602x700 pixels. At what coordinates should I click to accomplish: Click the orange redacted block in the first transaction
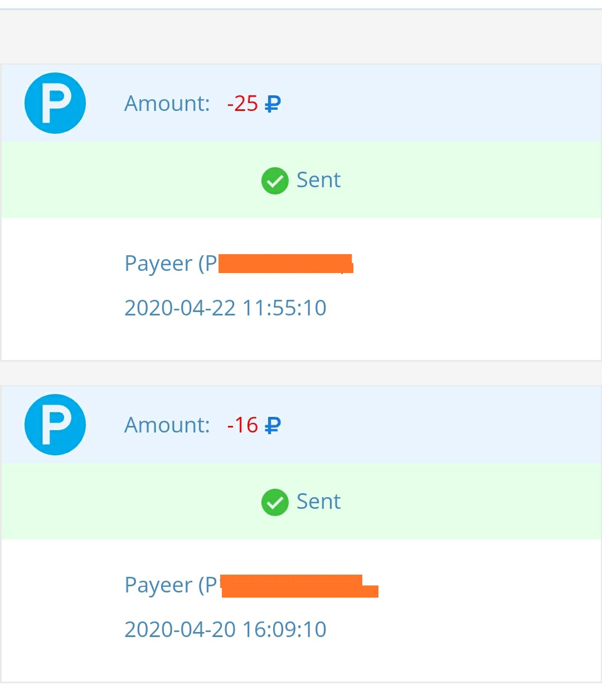pos(285,264)
